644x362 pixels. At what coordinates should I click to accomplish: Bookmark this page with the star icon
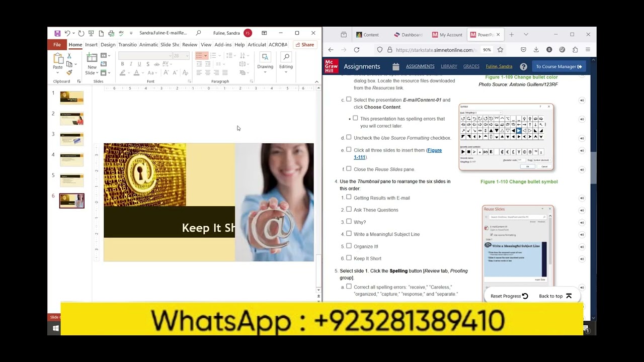point(500,50)
